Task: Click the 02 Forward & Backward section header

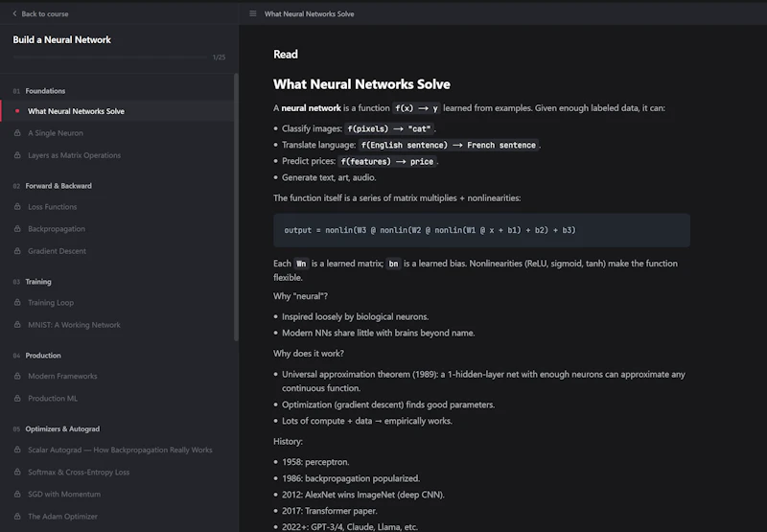Action: 53,186
